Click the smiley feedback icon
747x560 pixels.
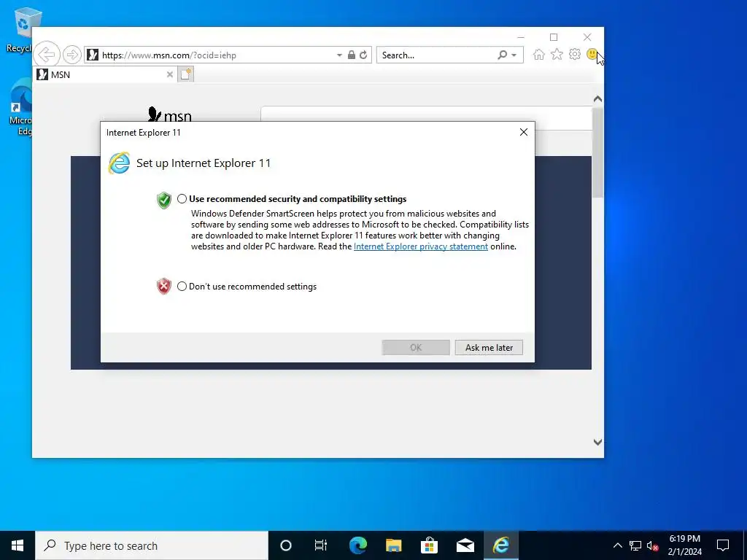pos(592,54)
